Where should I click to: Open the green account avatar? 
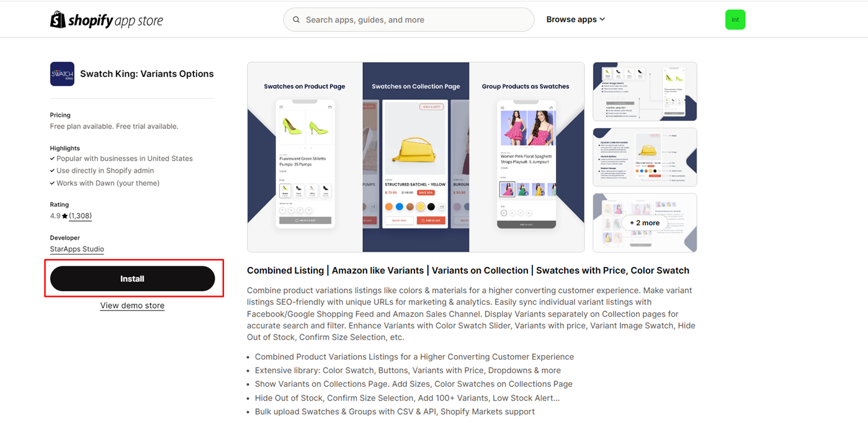point(735,20)
